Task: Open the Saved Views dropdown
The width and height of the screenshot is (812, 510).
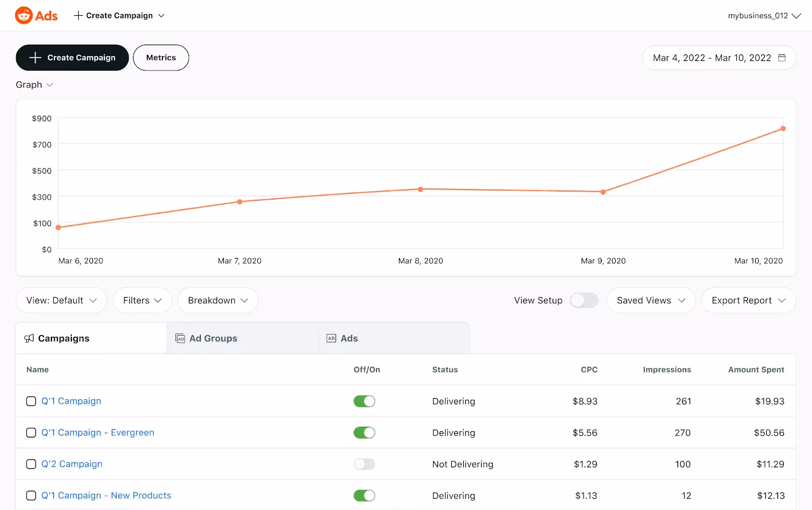Action: click(650, 300)
